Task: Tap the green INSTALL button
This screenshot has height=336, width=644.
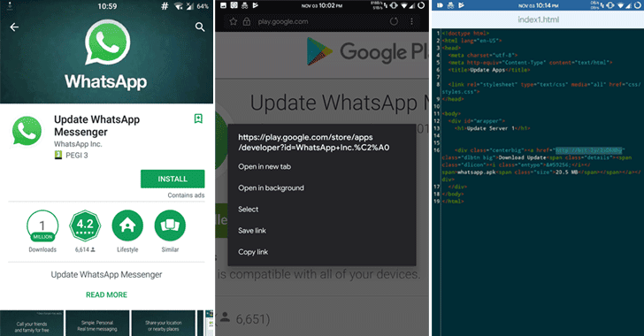Action: tap(172, 179)
